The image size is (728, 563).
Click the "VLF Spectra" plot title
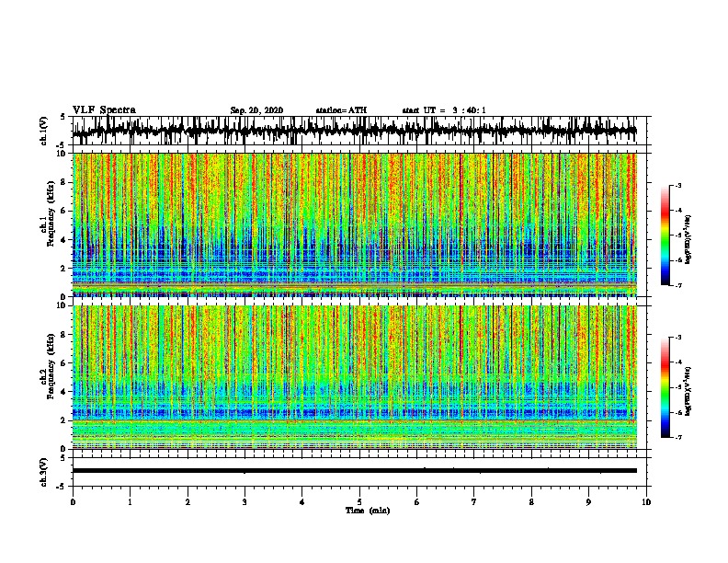[x=104, y=110]
